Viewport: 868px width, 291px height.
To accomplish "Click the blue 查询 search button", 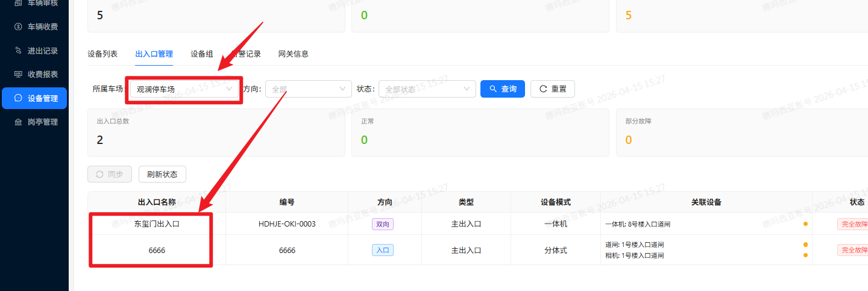I will click(x=503, y=89).
